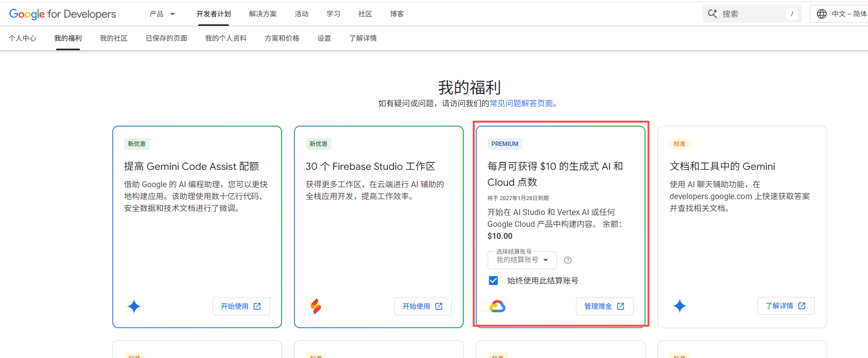Open the 学习 menu item
The width and height of the screenshot is (868, 358).
333,14
